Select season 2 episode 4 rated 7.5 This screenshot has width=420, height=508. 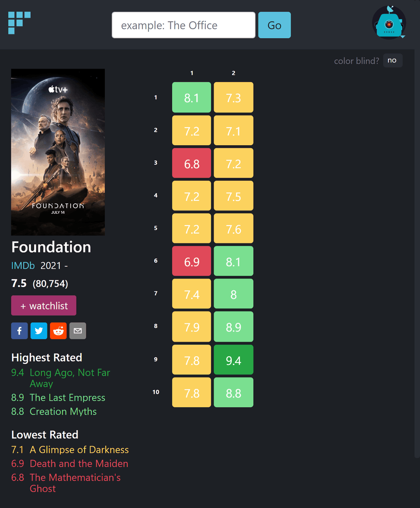point(233,196)
